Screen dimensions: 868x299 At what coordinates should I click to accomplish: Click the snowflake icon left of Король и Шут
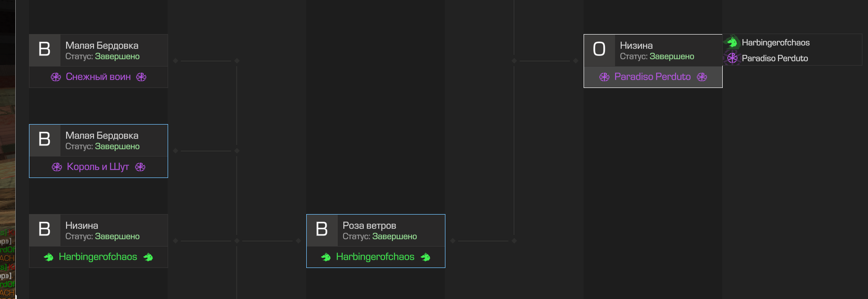pos(57,167)
